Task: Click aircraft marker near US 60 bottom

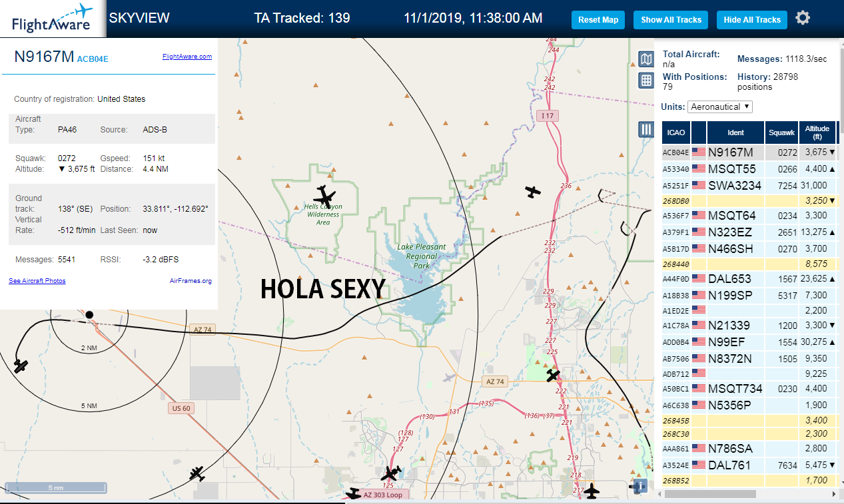Action: pos(197,473)
